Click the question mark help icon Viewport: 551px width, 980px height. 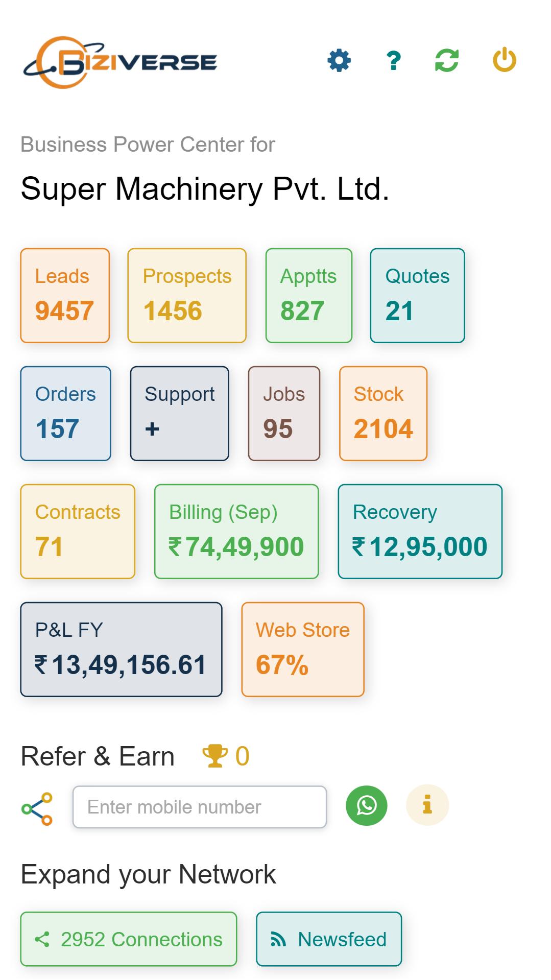394,61
